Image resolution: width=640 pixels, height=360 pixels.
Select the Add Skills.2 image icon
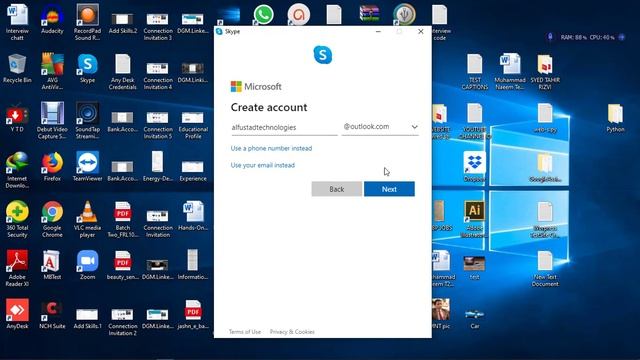pyautogui.click(x=122, y=23)
